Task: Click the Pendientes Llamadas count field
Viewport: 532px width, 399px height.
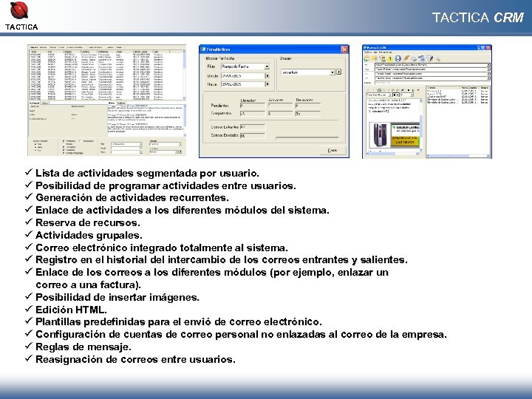Action: pyautogui.click(x=253, y=106)
